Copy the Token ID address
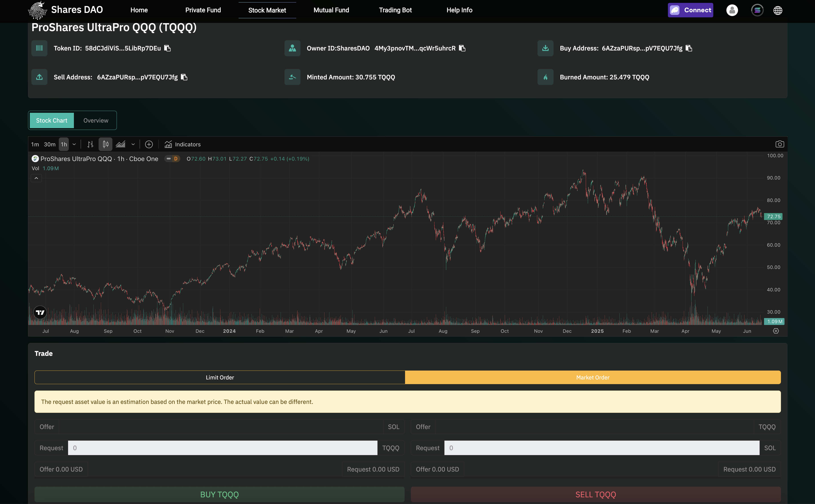The image size is (815, 504). pyautogui.click(x=167, y=48)
